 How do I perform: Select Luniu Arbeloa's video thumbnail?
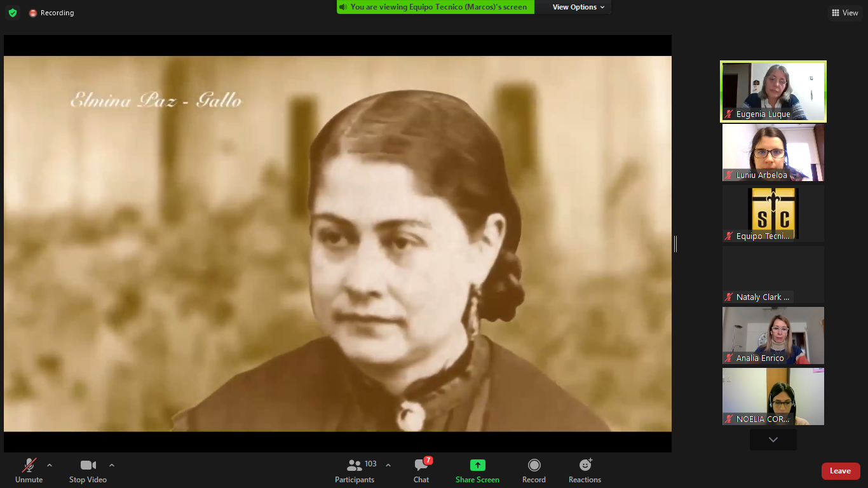(x=773, y=152)
